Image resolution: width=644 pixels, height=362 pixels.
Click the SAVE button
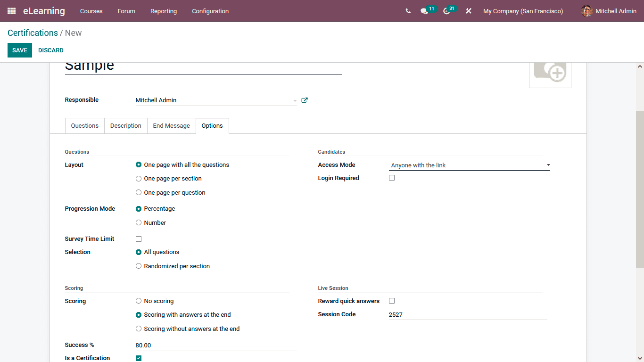point(19,50)
